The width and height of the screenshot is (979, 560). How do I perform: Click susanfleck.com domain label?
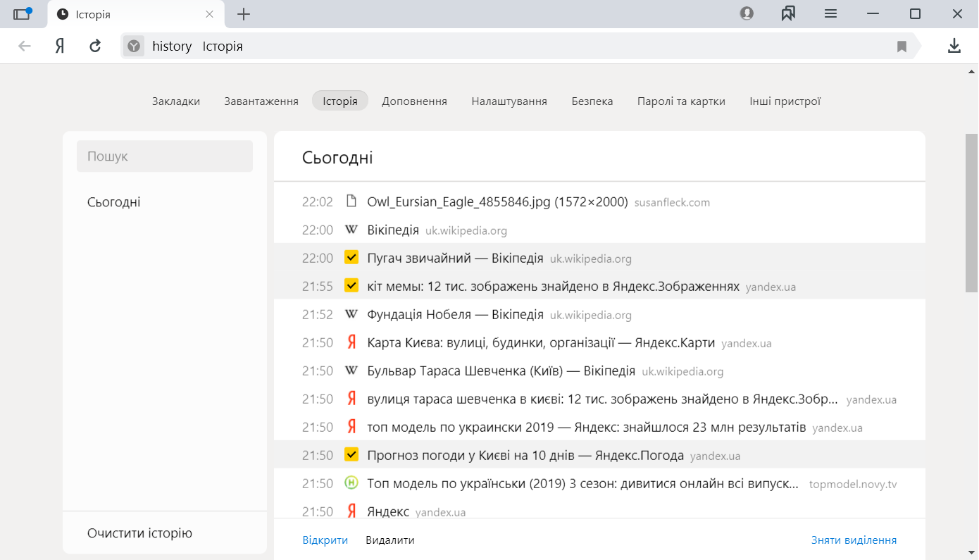point(672,203)
